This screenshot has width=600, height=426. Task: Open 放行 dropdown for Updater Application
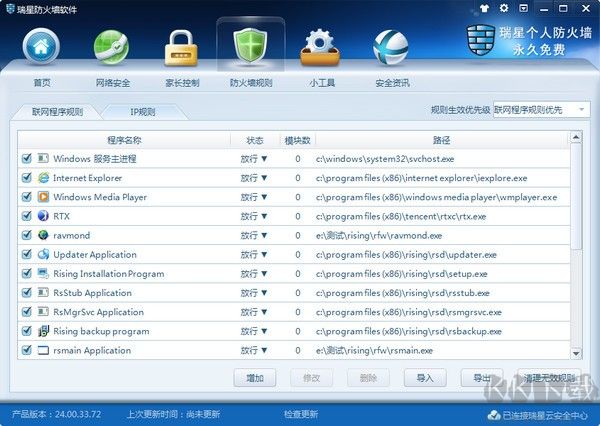click(254, 254)
